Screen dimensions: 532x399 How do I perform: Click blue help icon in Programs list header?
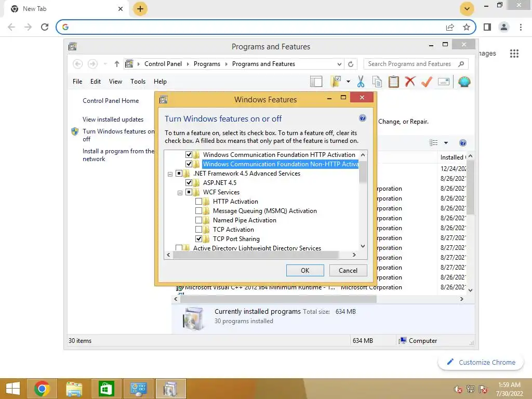[x=462, y=143]
